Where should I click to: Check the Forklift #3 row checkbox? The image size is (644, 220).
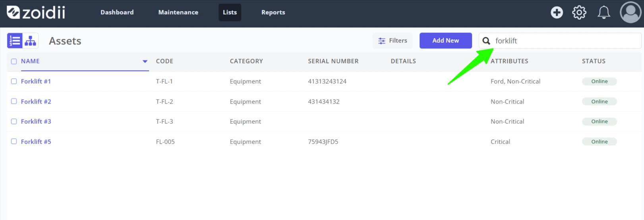point(14,121)
